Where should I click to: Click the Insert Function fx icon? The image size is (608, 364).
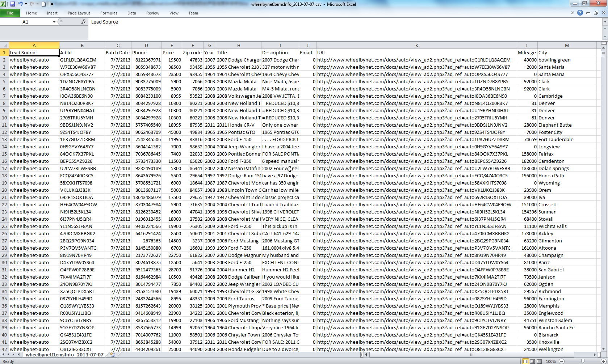[x=84, y=22]
